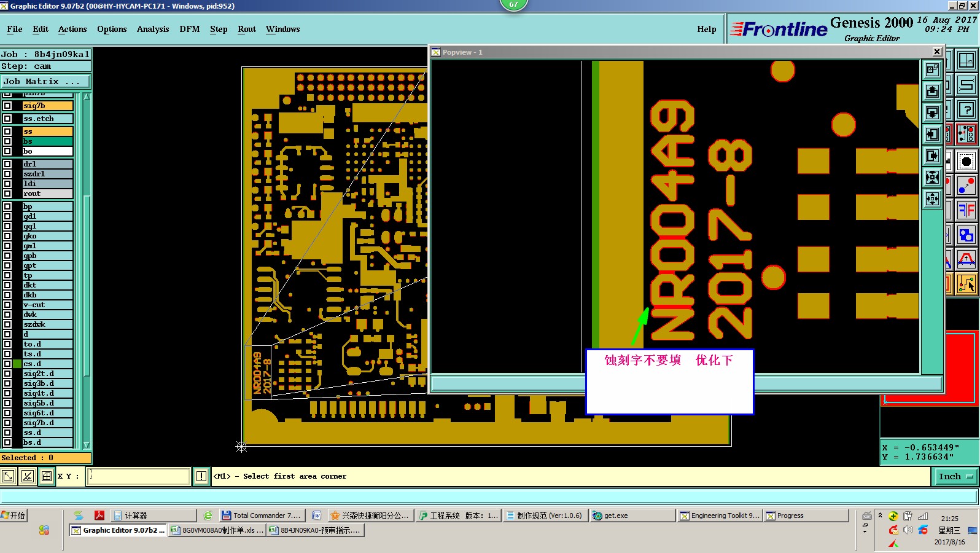Click the question mark help icon
This screenshot has height=553, width=980.
pyautogui.click(x=966, y=109)
